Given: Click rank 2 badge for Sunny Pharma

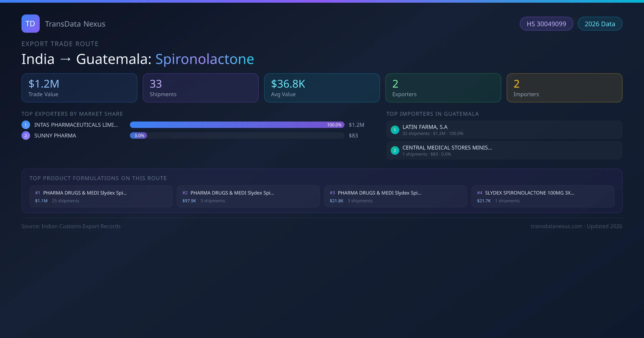Looking at the screenshot, I should coord(26,135).
